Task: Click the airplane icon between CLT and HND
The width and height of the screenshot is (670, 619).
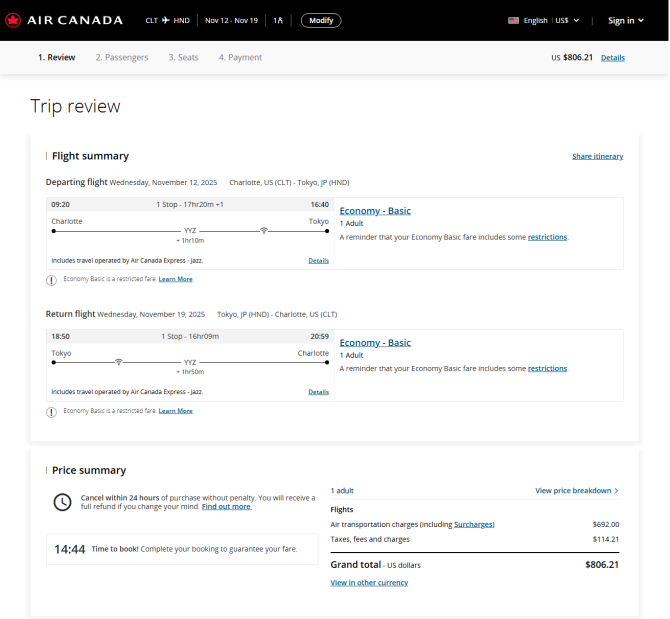Action: [166, 20]
